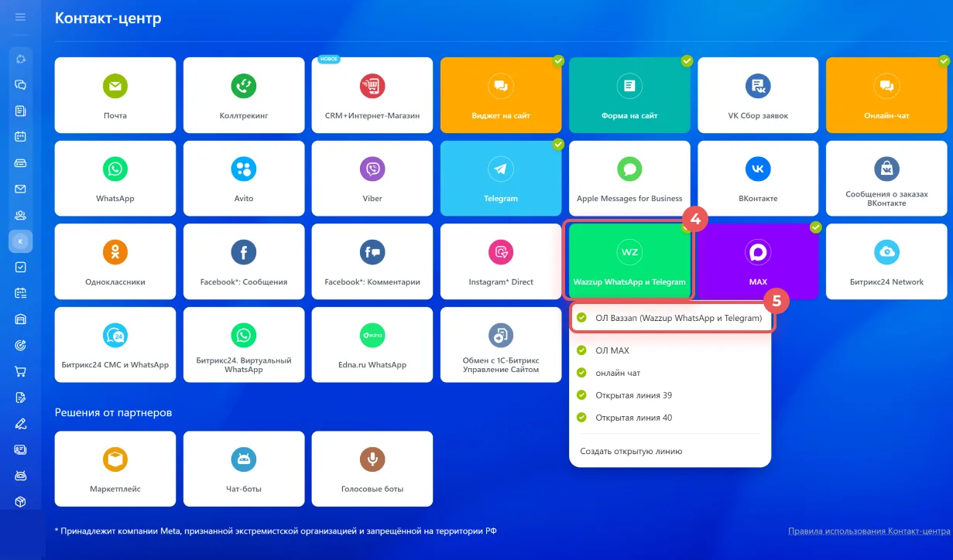
Task: Open checkmark tasks icon in sidebar
Action: pos(21,267)
